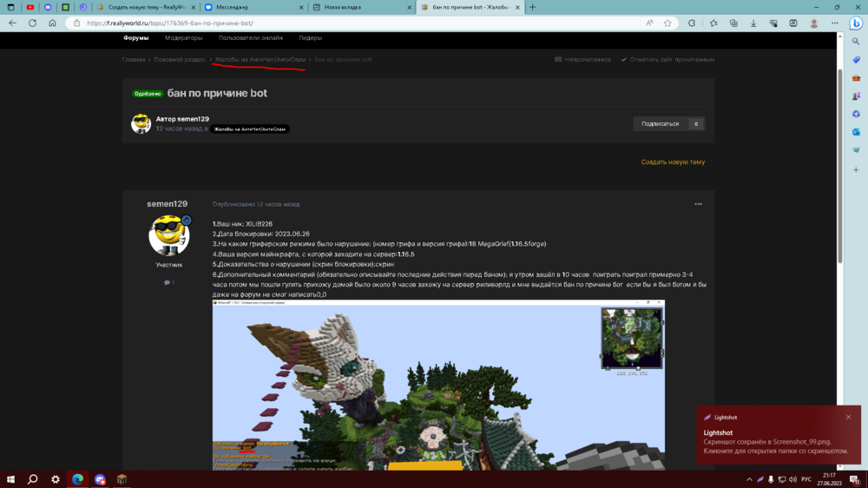Open semen129 profile avatar in post

pos(169,235)
